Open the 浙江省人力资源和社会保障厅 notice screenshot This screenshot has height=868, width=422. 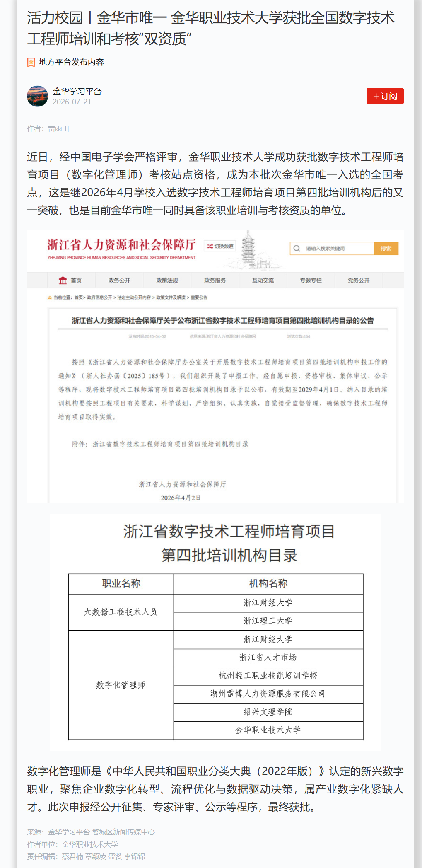tap(215, 367)
